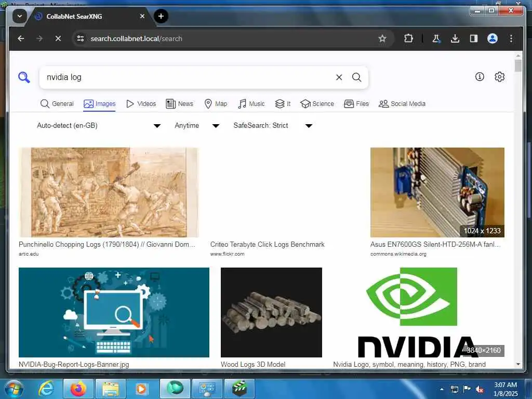Click NVIDIA-Bug-Report-Logs-Banner.jpg caption
The height and width of the screenshot is (399, 532).
coord(74,364)
